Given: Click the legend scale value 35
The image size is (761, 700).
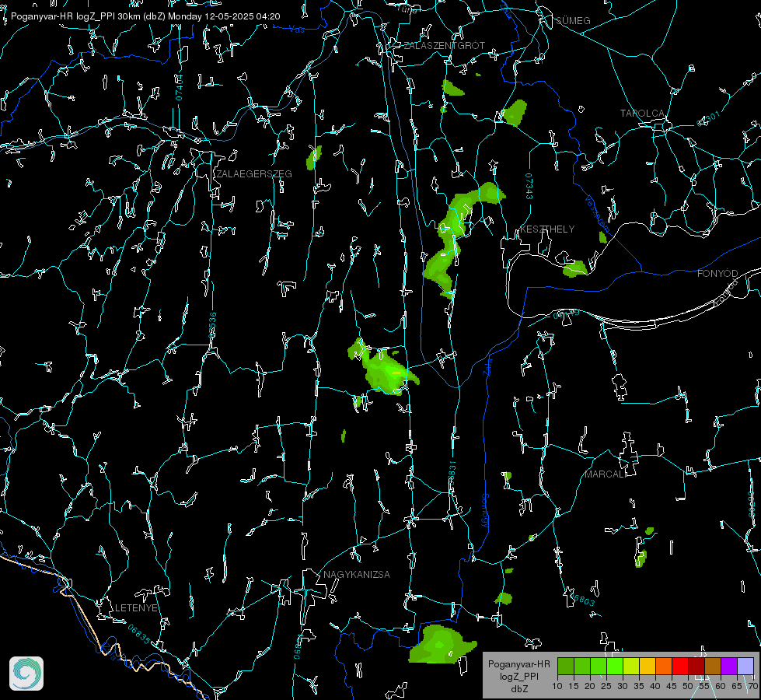Looking at the screenshot, I should tap(639, 686).
